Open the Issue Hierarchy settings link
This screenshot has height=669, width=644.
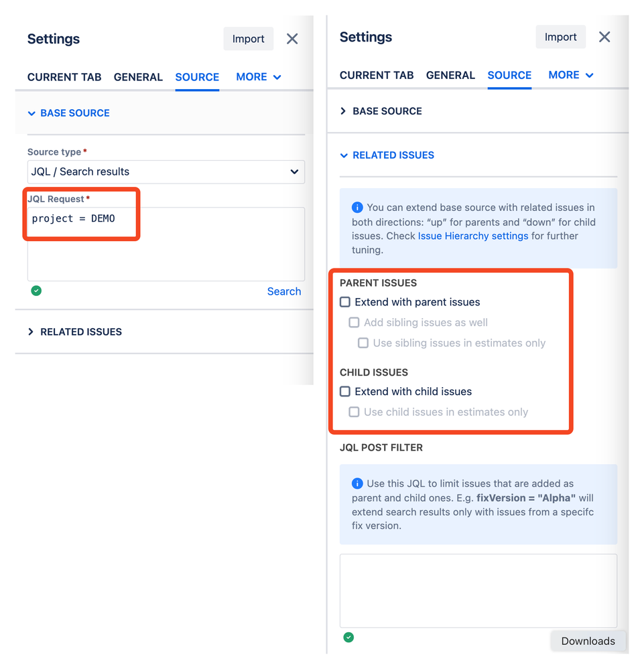472,236
